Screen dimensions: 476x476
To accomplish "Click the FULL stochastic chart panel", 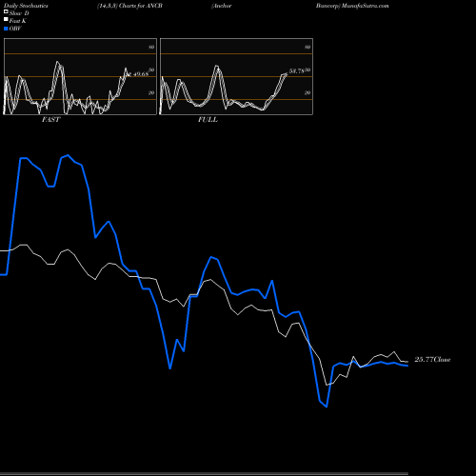I will (x=236, y=76).
